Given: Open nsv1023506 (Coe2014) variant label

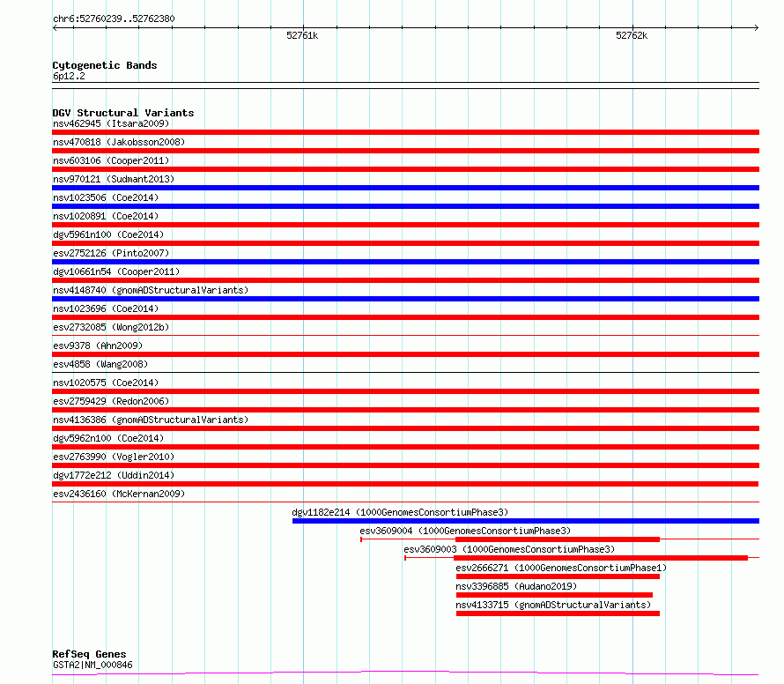Looking at the screenshot, I should (x=106, y=197).
